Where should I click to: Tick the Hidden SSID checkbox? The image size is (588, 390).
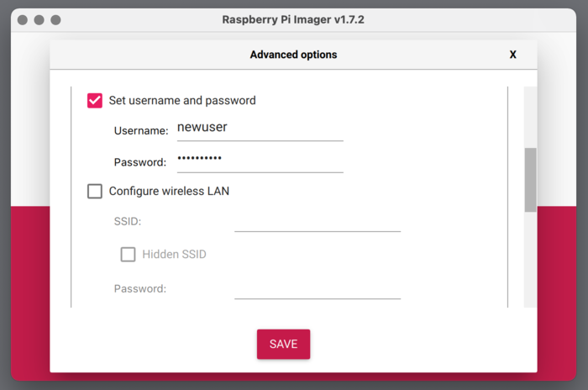pos(128,255)
